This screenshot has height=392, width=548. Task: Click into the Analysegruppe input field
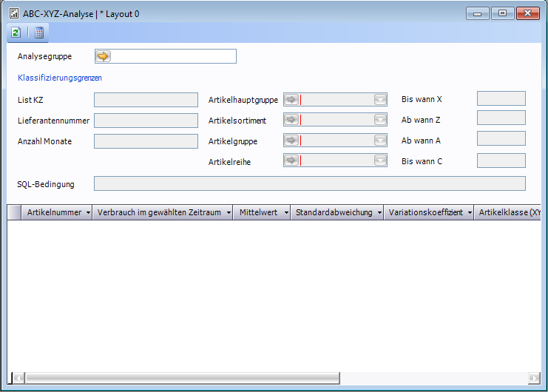click(x=173, y=56)
